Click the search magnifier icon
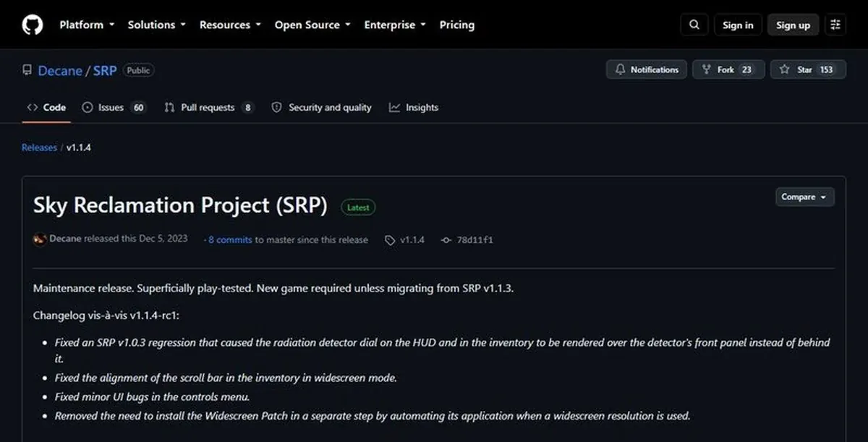The height and width of the screenshot is (442, 868). click(x=694, y=25)
